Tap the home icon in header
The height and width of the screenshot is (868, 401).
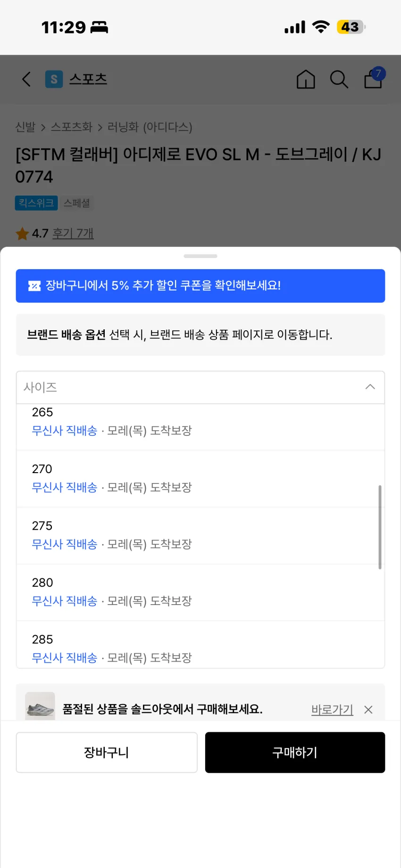[306, 79]
